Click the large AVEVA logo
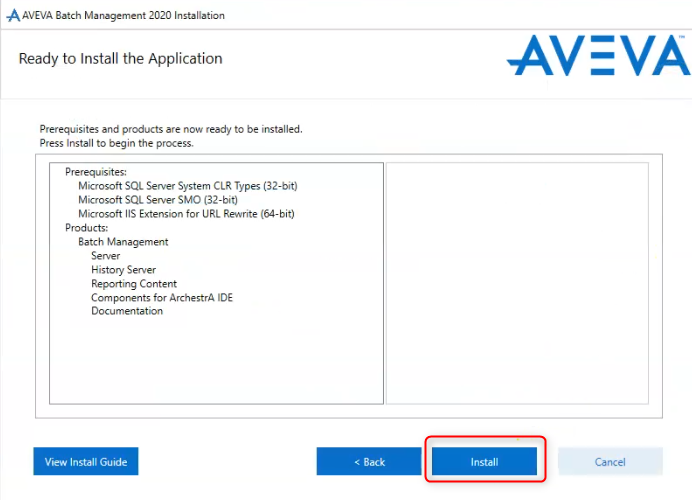The width and height of the screenshot is (692, 500). tap(598, 56)
